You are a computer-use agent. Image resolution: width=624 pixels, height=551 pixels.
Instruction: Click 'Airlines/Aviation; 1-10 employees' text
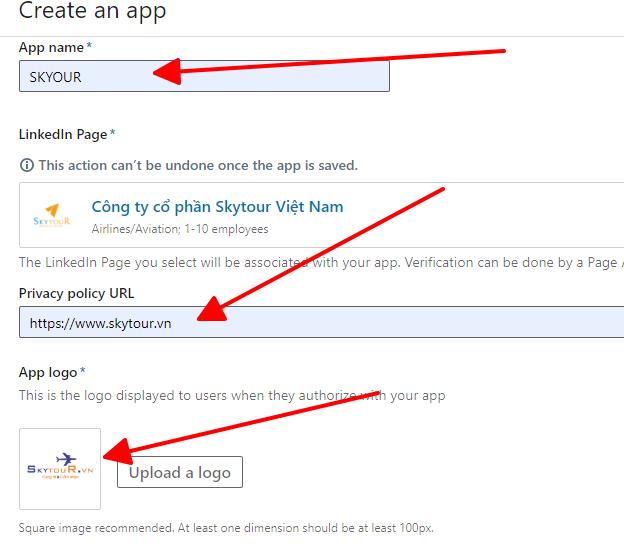tap(180, 229)
